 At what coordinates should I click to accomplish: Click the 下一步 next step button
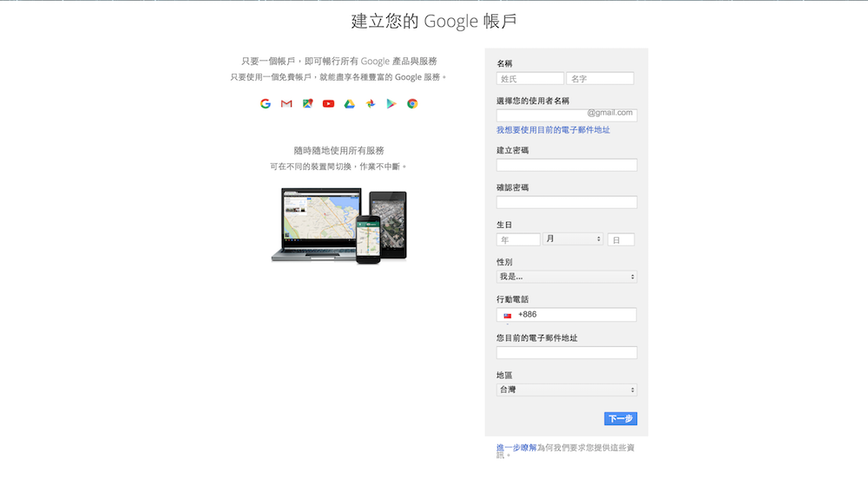pyautogui.click(x=621, y=419)
